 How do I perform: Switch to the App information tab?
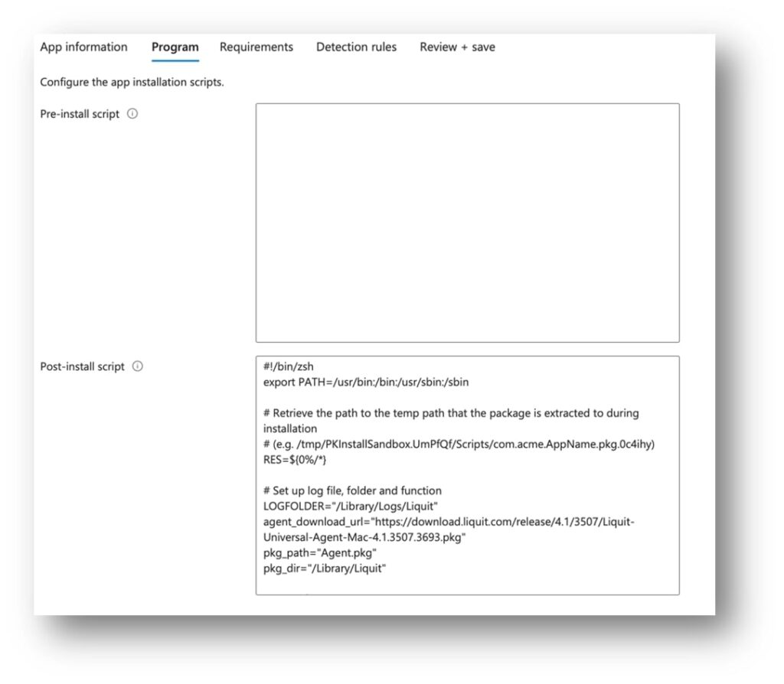[83, 47]
